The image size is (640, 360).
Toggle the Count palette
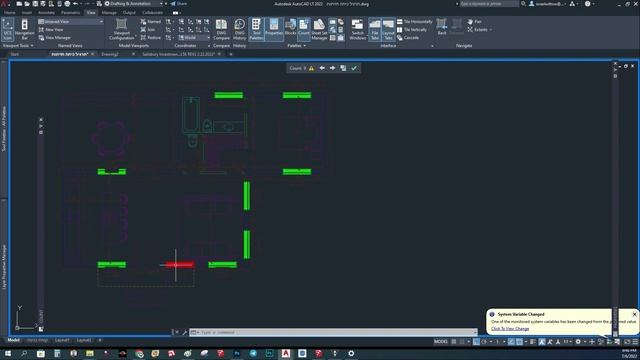[304, 29]
